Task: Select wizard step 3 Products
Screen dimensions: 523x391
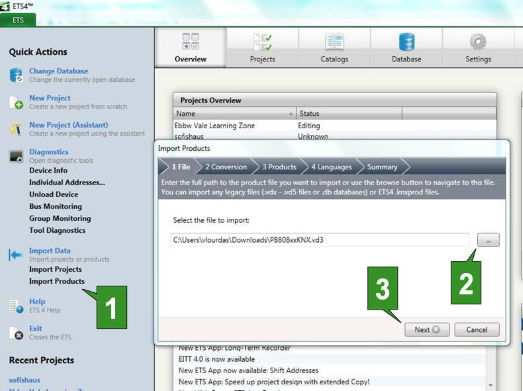Action: click(279, 167)
